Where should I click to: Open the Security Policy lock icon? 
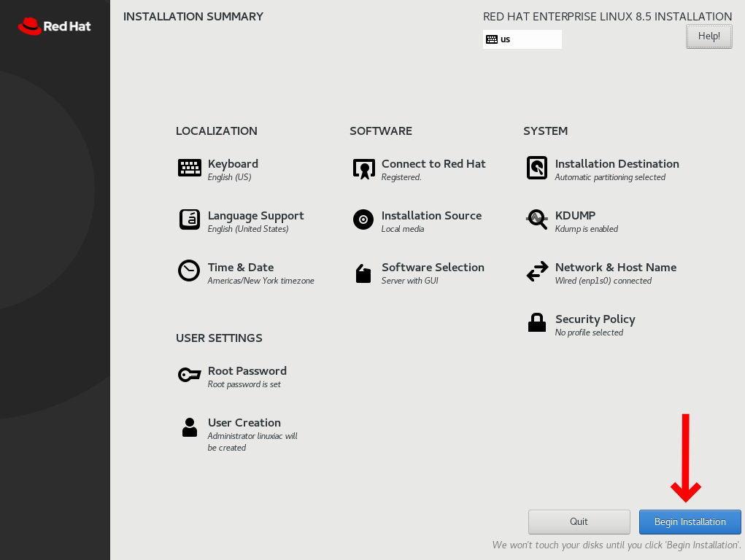coord(537,322)
